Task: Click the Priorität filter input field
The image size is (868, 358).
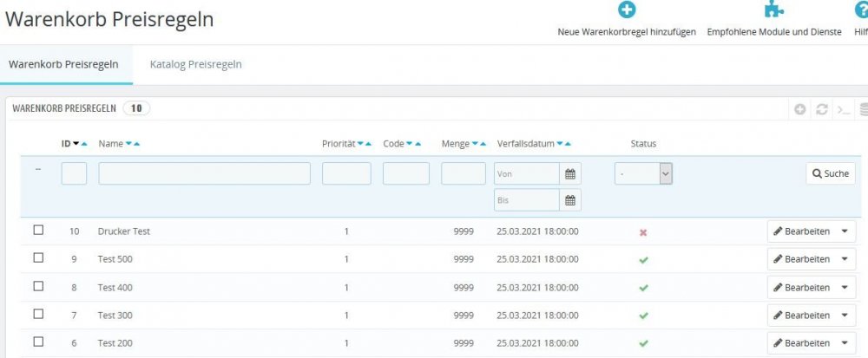Action: coord(346,173)
